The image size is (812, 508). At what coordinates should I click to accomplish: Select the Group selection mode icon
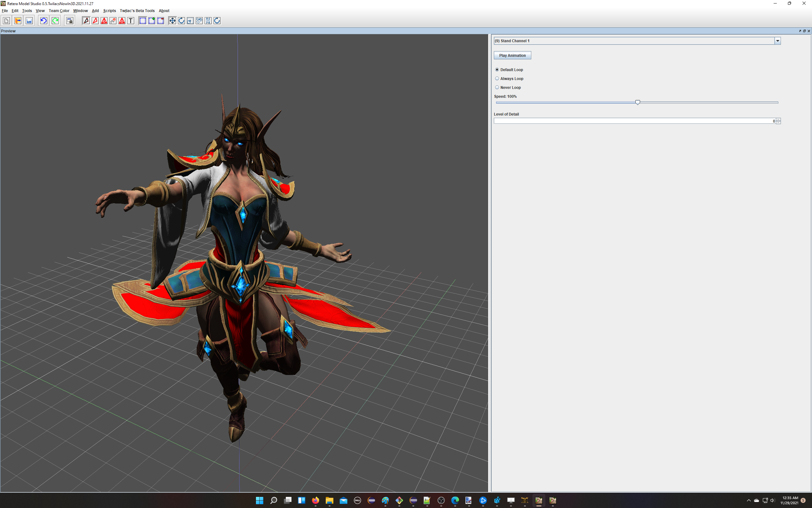click(x=104, y=21)
